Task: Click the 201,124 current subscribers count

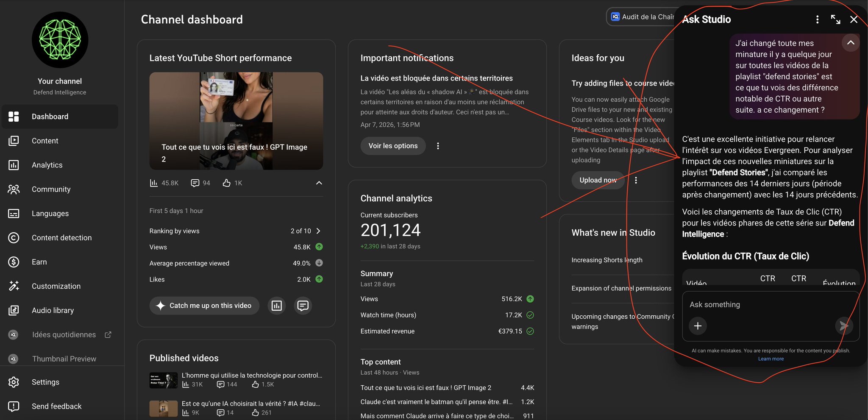Action: pos(390,230)
